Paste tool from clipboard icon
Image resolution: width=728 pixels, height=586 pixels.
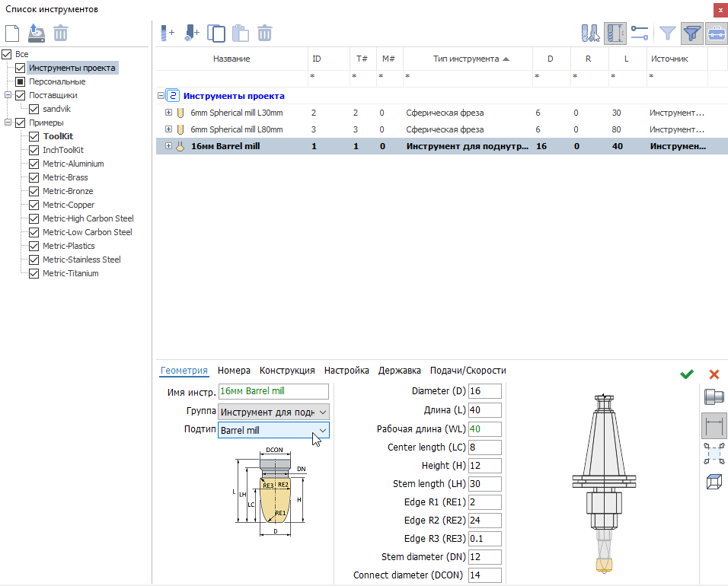tap(240, 33)
